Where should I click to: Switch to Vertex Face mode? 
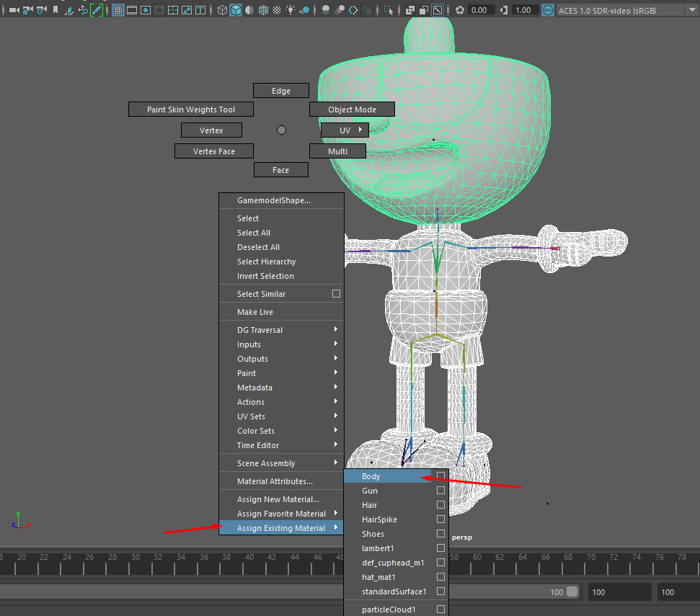[214, 151]
